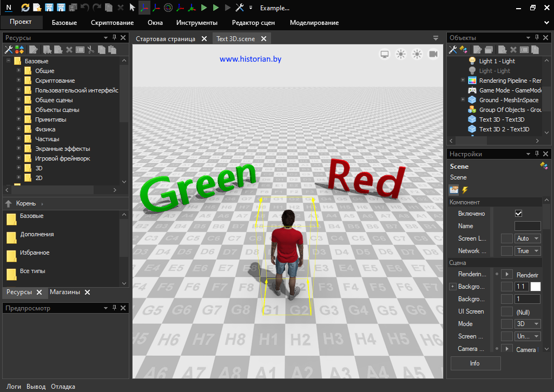The width and height of the screenshot is (554, 392).
Task: Click the Info button
Action: tap(474, 363)
